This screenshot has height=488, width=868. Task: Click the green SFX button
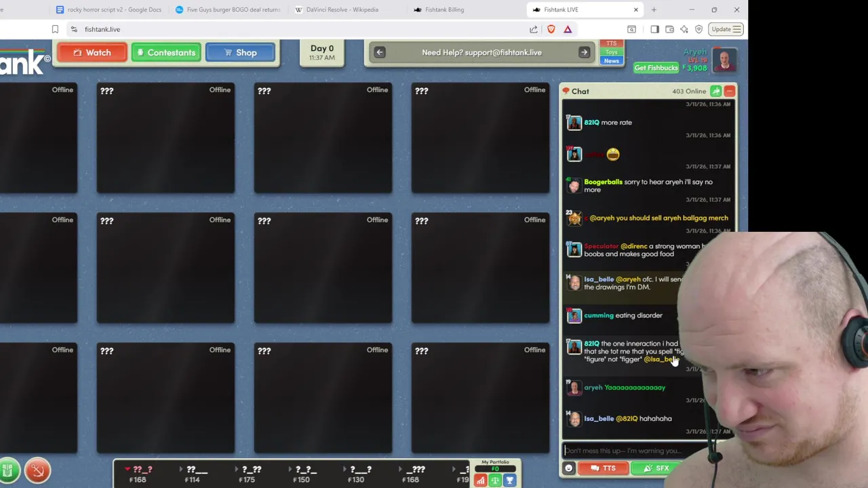(x=656, y=468)
